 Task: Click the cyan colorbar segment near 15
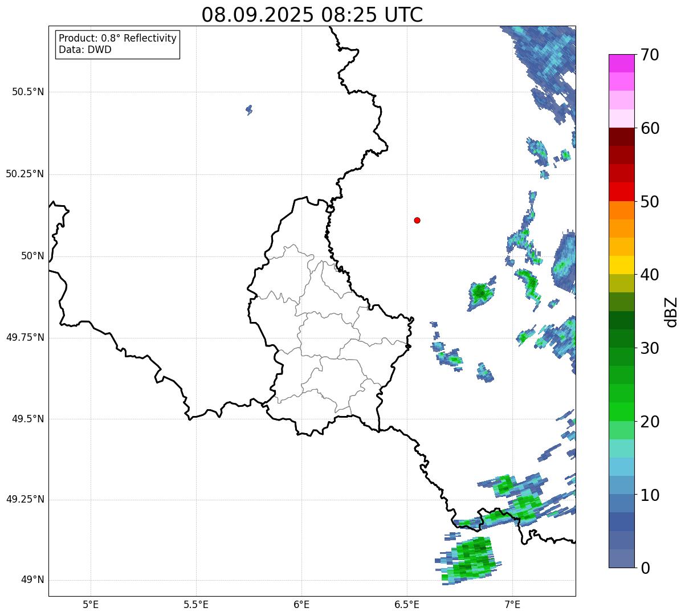click(x=622, y=448)
